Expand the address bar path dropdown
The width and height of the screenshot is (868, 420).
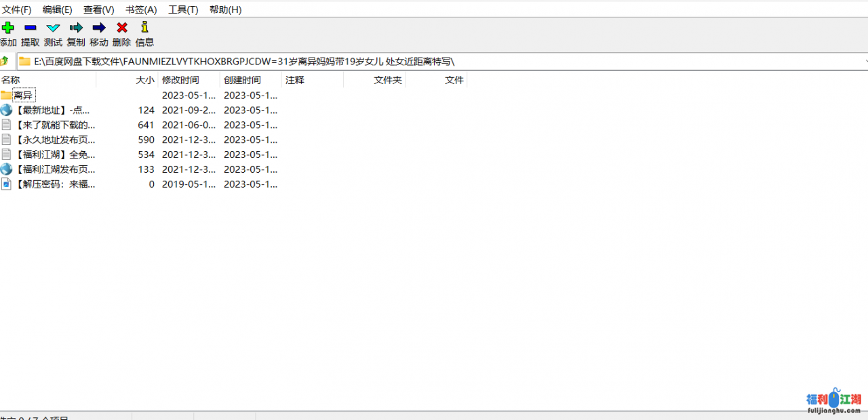pyautogui.click(x=865, y=61)
